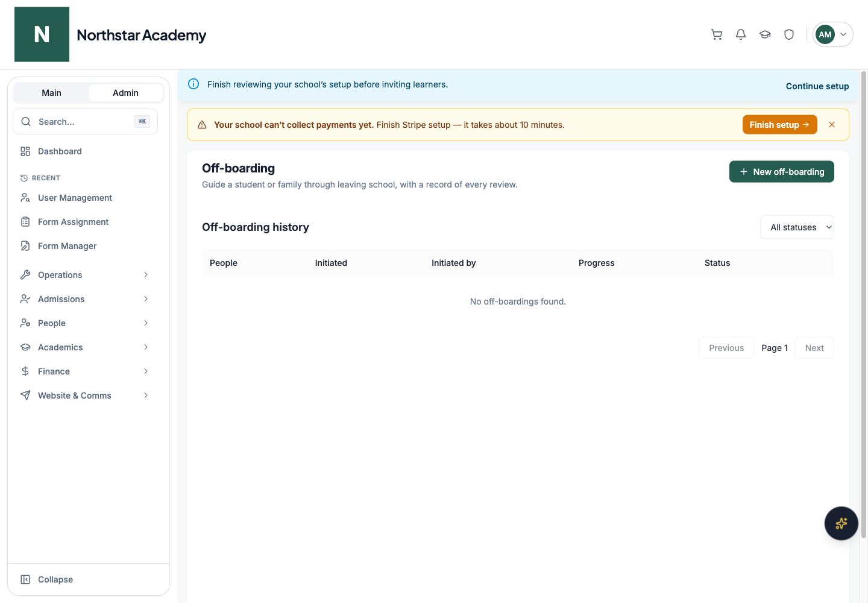Viewport: 868px width, 603px height.
Task: Open notifications bell icon
Action: (741, 34)
